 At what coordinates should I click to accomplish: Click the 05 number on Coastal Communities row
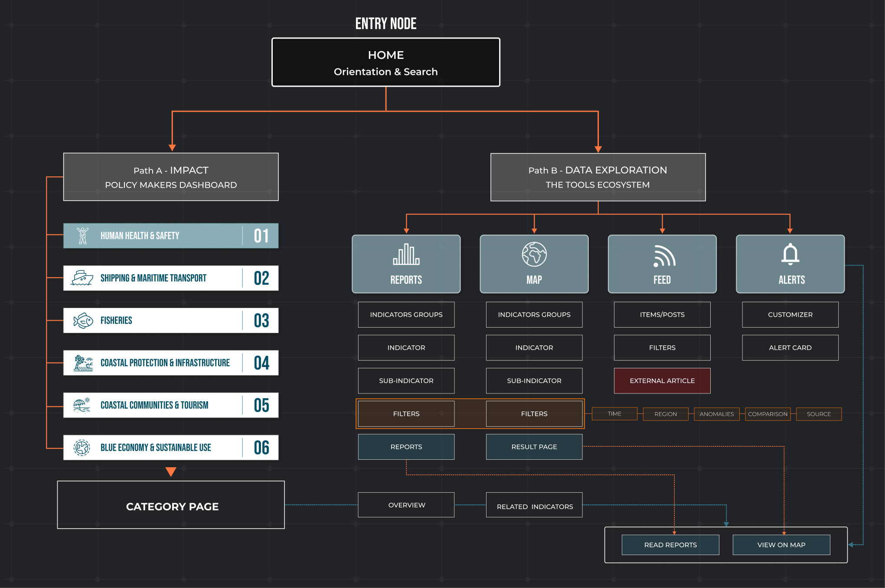[261, 405]
